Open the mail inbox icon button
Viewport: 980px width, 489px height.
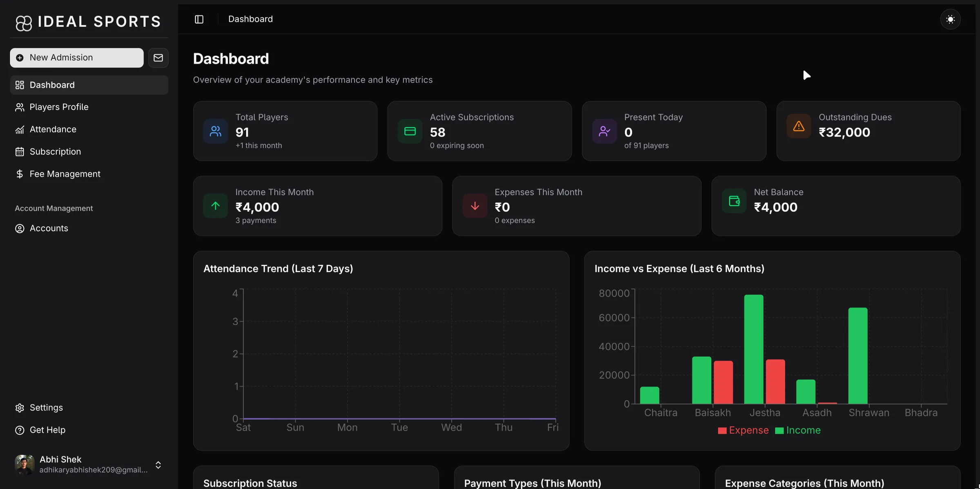[158, 58]
